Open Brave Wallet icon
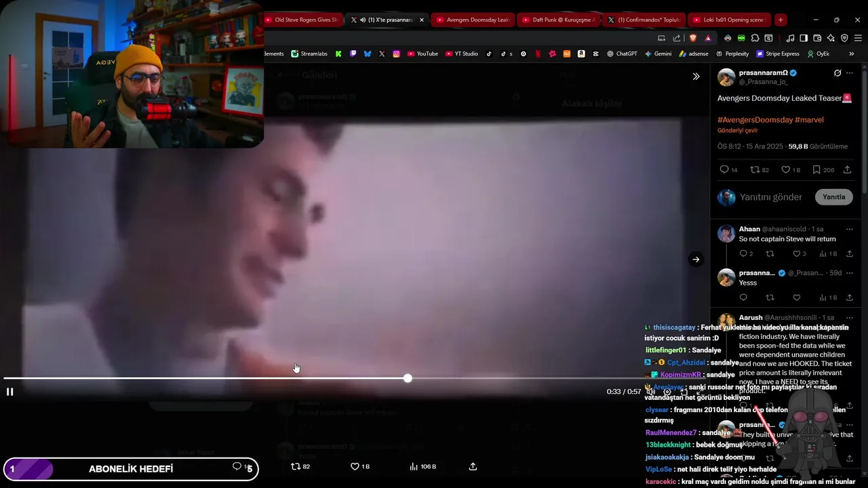Viewport: 868px width, 488px height. (x=817, y=38)
